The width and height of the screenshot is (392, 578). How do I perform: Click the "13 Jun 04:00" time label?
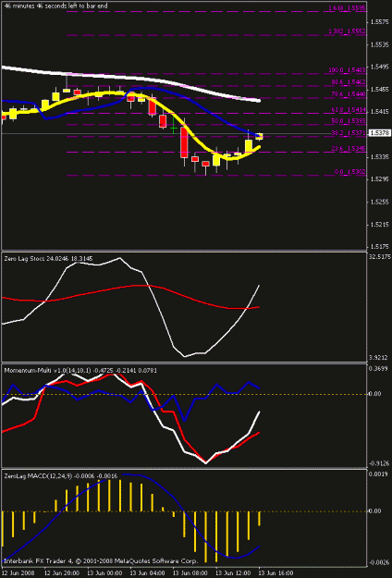click(x=147, y=573)
